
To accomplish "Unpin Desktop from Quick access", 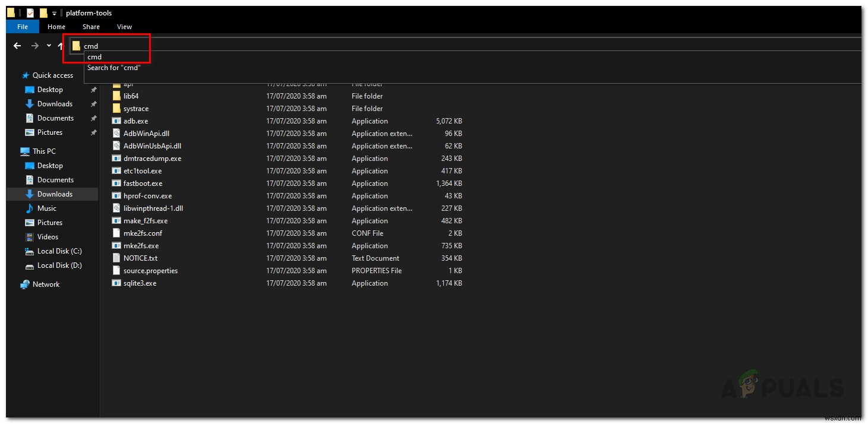I will point(93,89).
